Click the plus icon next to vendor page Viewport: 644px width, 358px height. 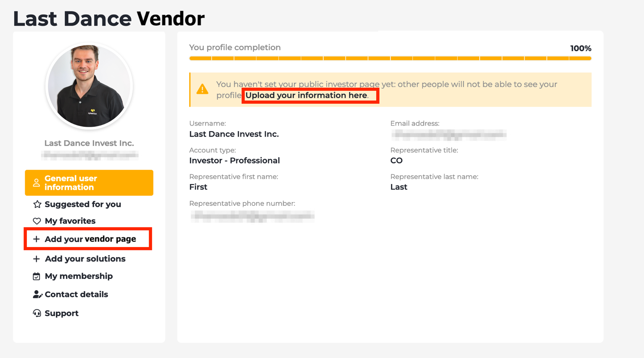tap(37, 239)
